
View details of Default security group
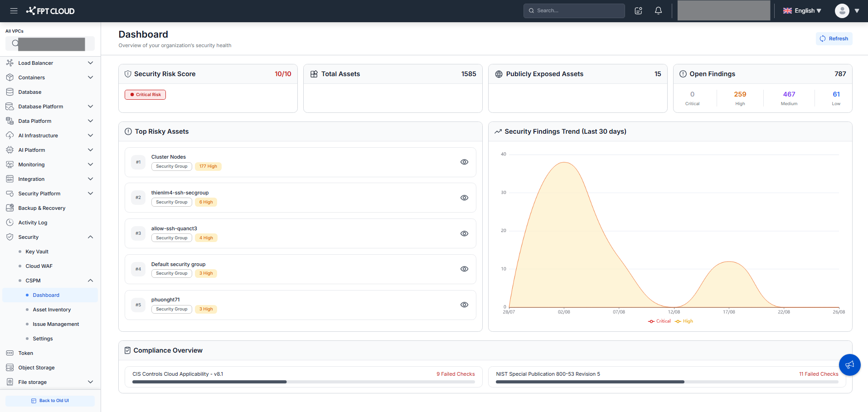click(x=464, y=269)
